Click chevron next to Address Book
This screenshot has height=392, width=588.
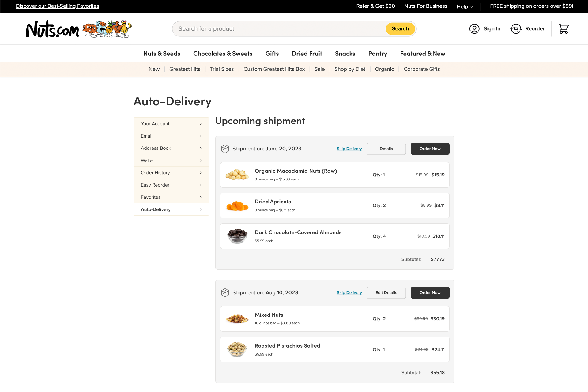click(201, 148)
